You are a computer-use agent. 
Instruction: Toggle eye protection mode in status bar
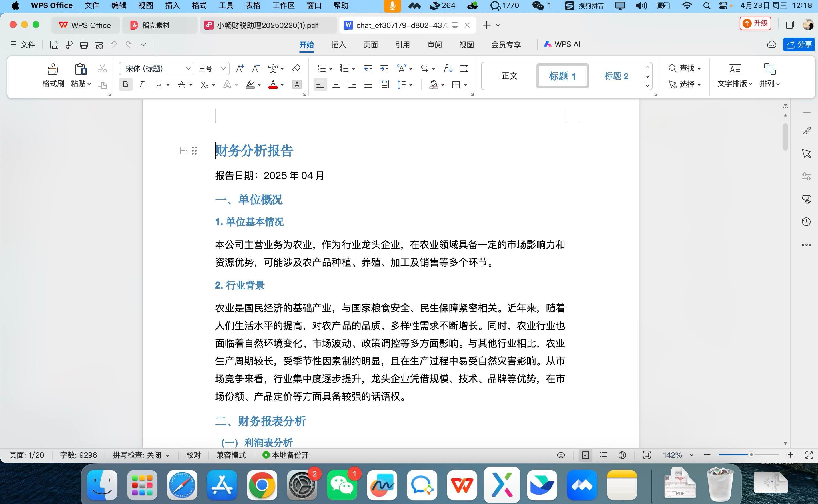[x=561, y=455]
